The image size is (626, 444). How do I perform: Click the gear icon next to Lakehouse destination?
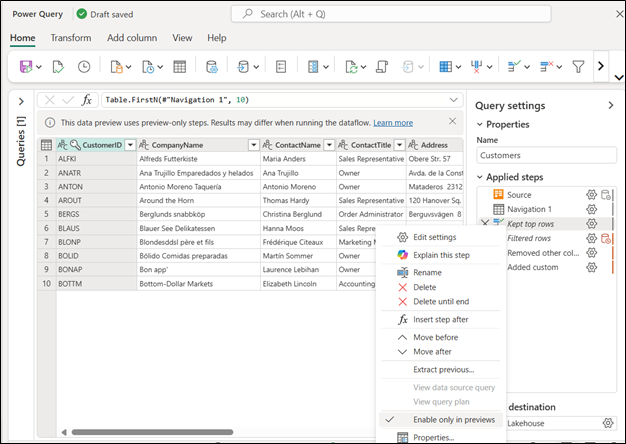607,424
